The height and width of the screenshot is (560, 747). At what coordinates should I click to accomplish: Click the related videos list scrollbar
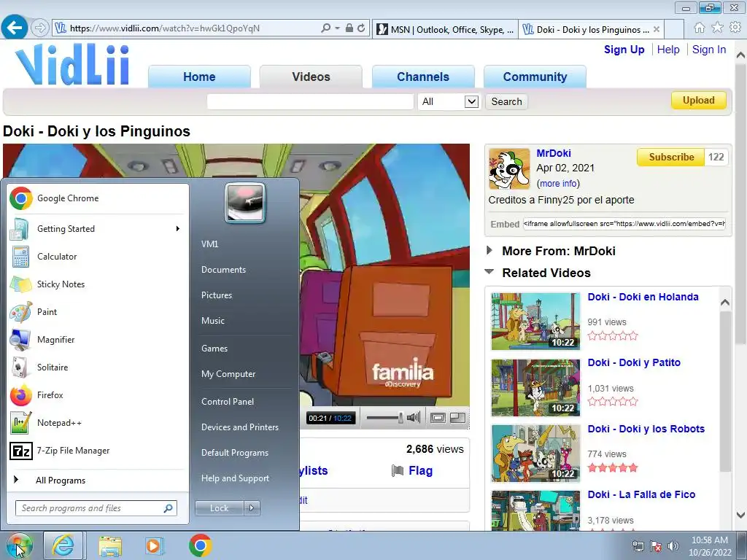(725, 393)
